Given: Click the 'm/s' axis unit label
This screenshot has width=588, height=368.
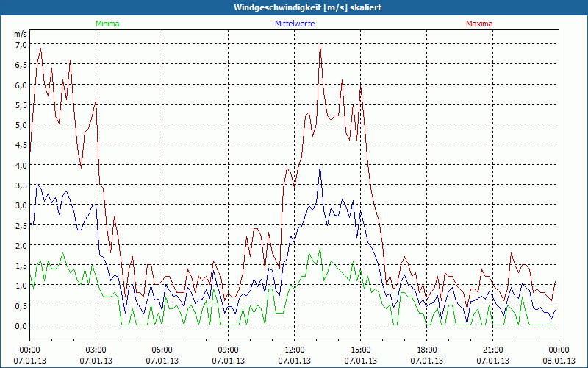Looking at the screenshot, I should click(21, 34).
